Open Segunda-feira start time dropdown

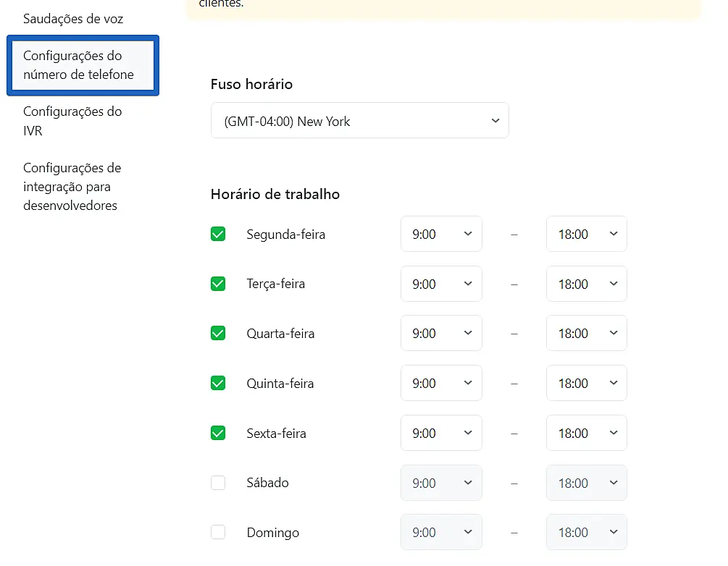tap(441, 235)
